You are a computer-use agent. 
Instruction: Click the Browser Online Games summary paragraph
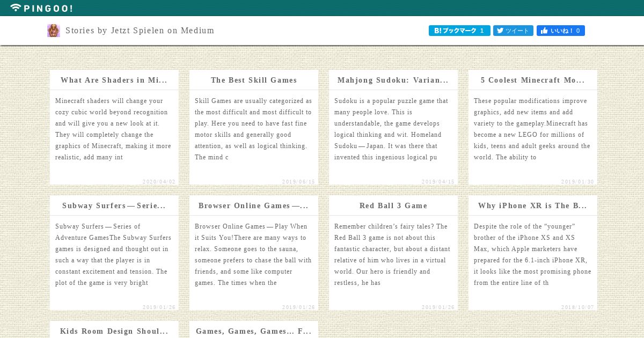(x=254, y=254)
